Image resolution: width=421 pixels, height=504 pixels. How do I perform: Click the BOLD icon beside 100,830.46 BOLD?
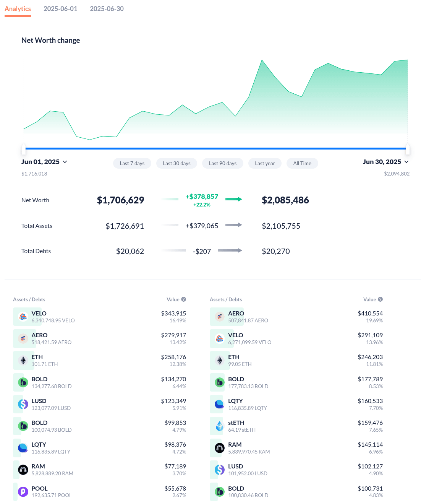(x=220, y=492)
